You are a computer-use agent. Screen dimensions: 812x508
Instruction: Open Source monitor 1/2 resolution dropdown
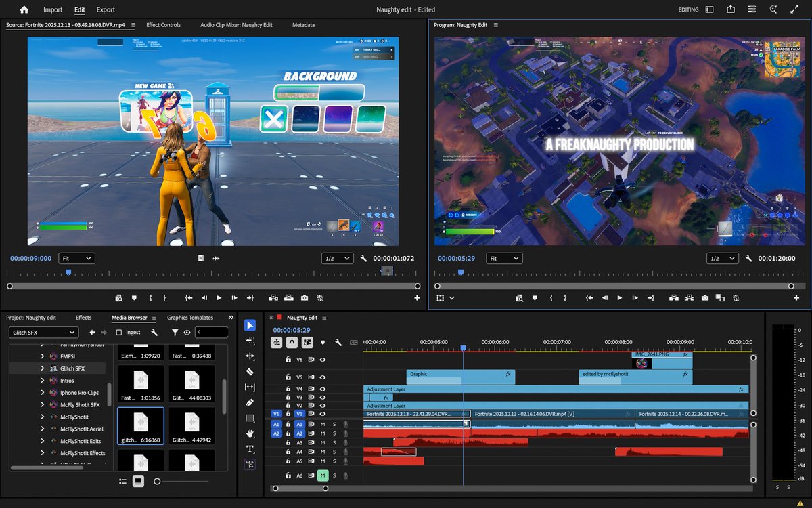tap(338, 259)
